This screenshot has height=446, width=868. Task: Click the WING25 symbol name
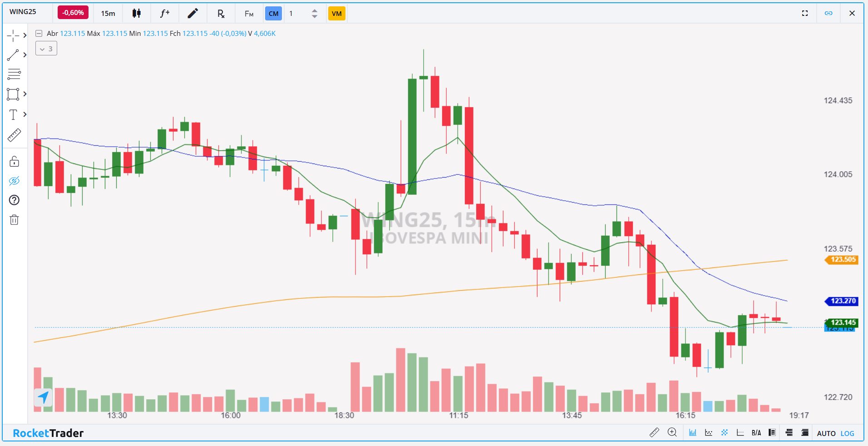coord(23,12)
